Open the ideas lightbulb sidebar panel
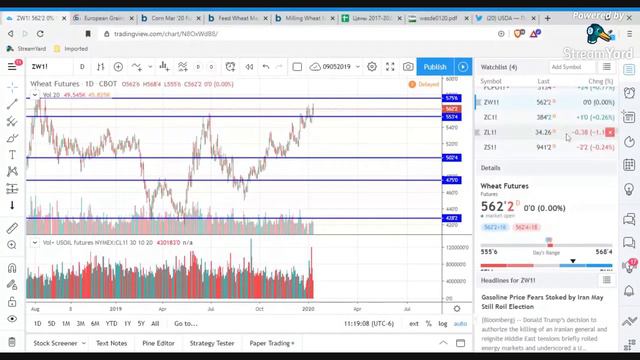The height and width of the screenshot is (360, 640). click(629, 189)
